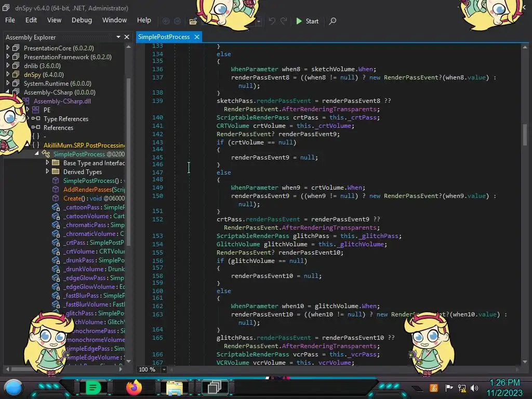Click the _fastBlurPass field icon
This screenshot has height=399, width=532.
click(56, 296)
